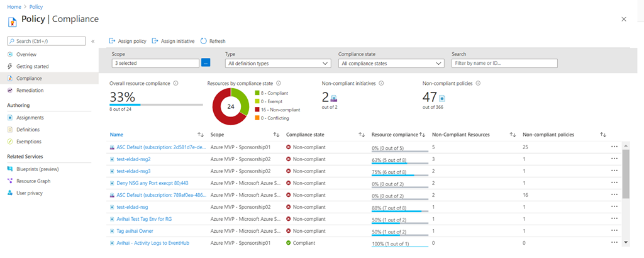This screenshot has height=258, width=644.
Task: Click the Getting started lightning icon
Action: 10,66
